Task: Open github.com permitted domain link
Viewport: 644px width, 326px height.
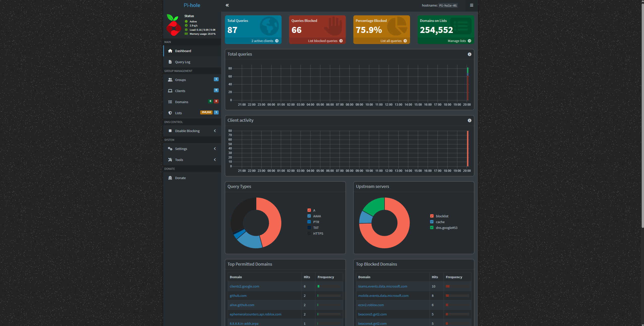Action: [238, 296]
